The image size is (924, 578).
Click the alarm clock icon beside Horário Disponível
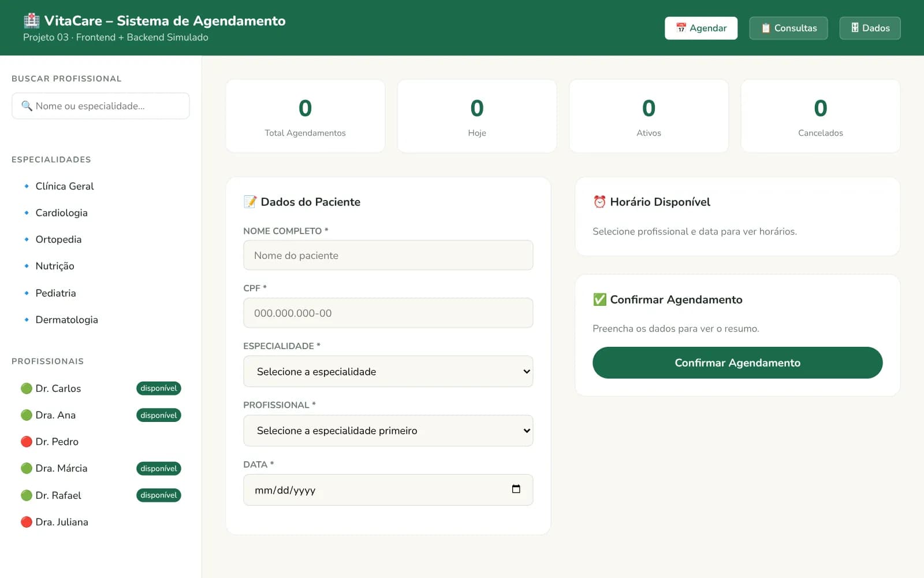coord(599,202)
